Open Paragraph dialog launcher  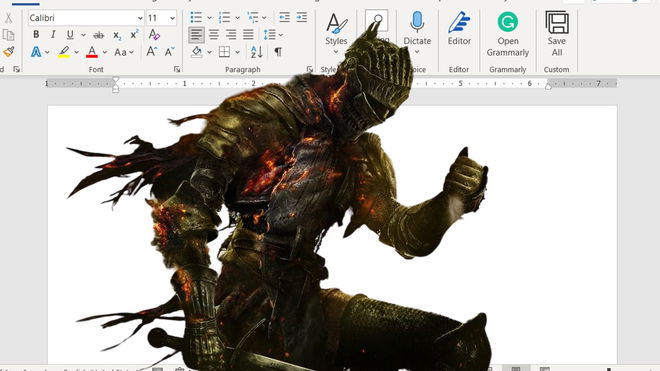coord(310,69)
